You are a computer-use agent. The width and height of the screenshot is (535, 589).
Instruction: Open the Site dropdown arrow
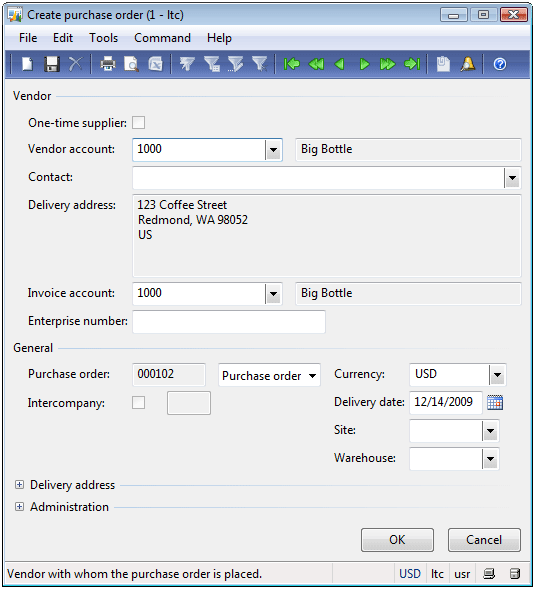(490, 431)
